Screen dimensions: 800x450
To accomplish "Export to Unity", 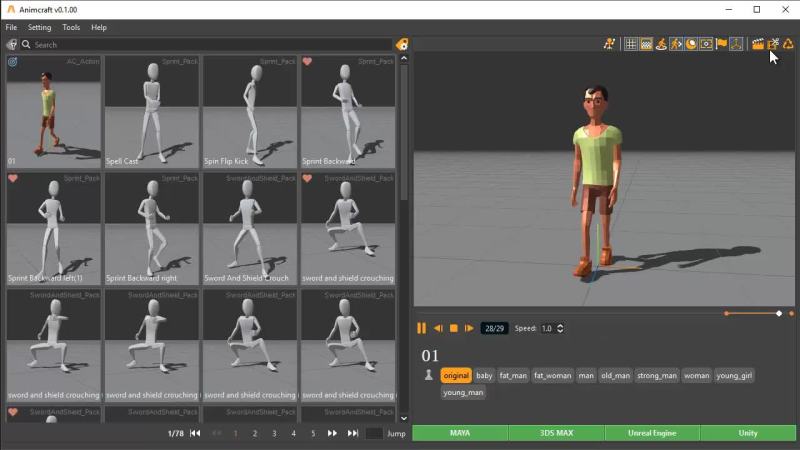I will pos(748,433).
